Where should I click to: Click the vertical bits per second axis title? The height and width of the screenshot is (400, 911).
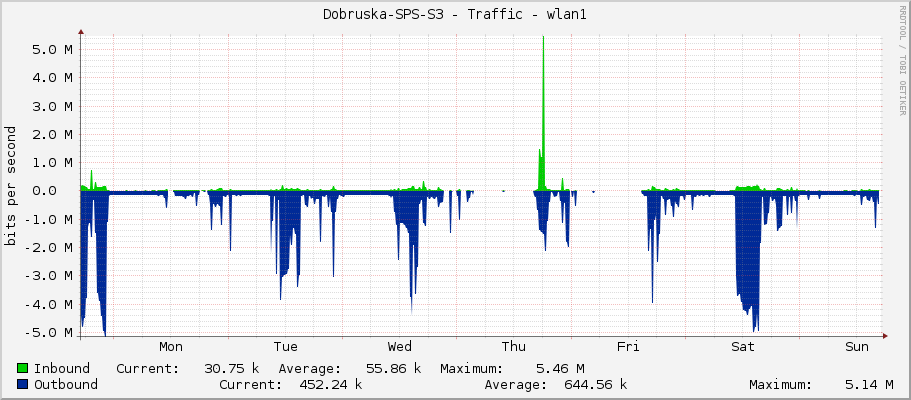coord(11,186)
